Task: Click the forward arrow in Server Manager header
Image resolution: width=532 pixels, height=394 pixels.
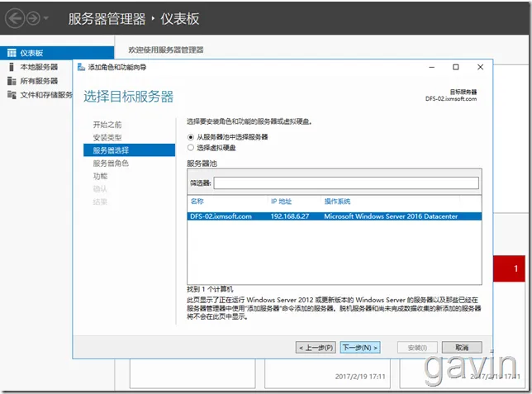Action: pos(33,18)
